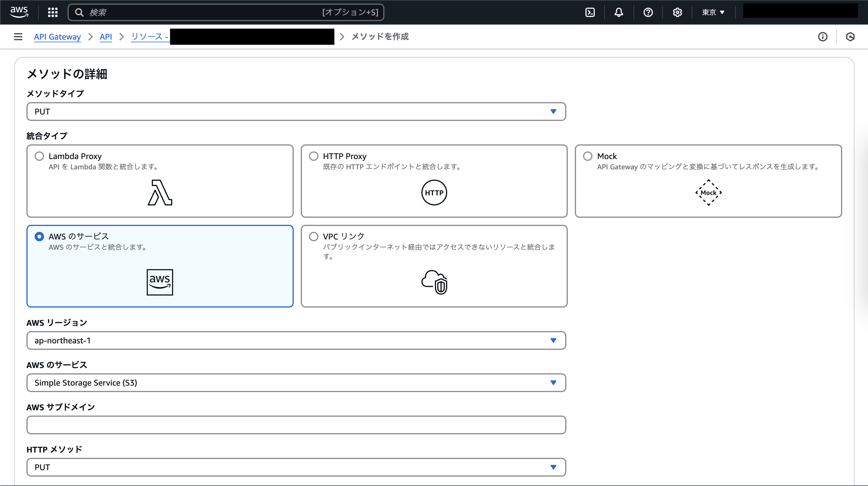Click the AWS サブドメイン label
Viewport: 868px width, 486px height.
61,407
